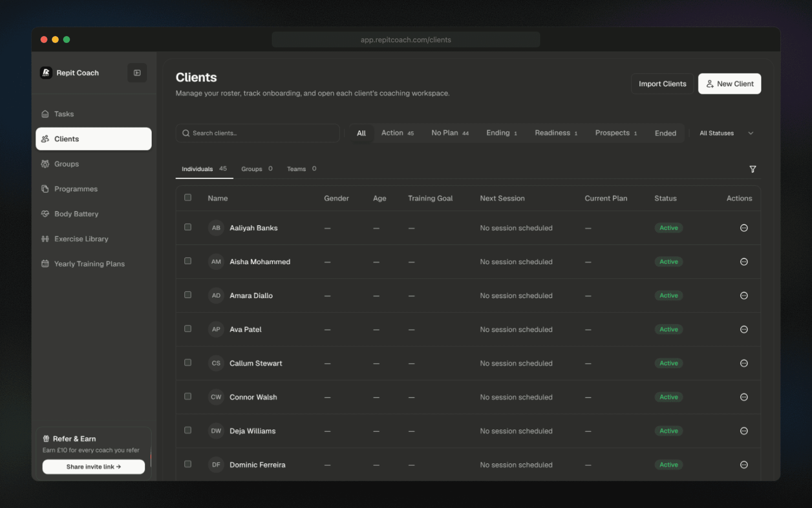812x508 pixels.
Task: Open actions menu for Connor Walsh
Action: (744, 397)
